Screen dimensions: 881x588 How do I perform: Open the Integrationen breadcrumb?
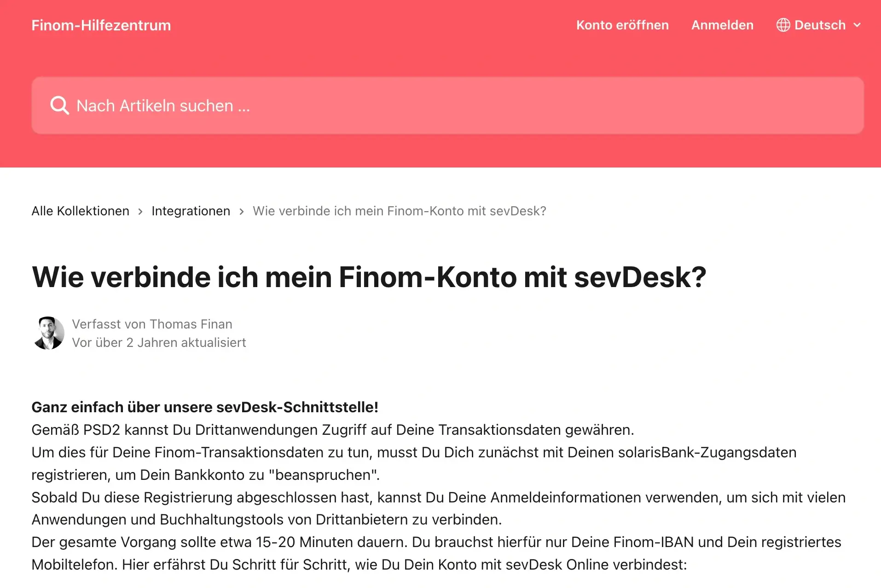[191, 211]
